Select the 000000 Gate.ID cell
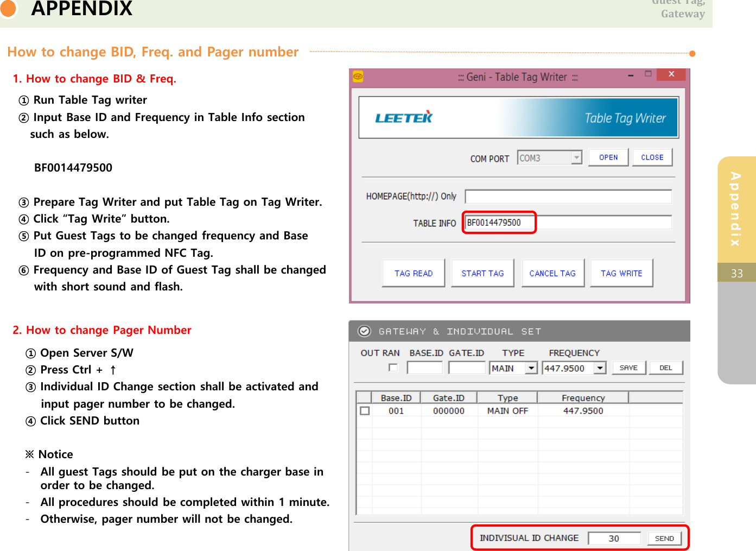The height and width of the screenshot is (551, 756). click(449, 411)
